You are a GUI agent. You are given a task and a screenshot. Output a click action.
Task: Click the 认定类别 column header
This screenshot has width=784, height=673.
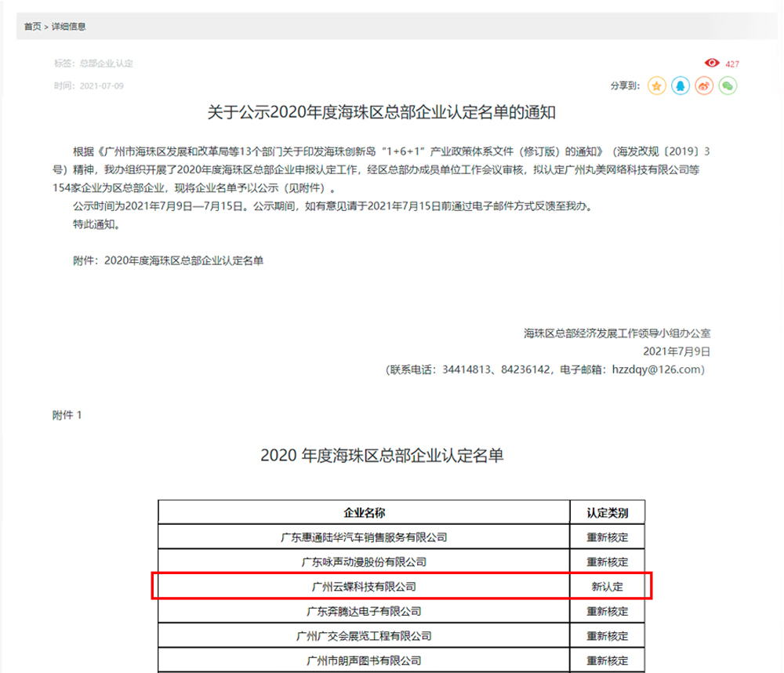(608, 513)
